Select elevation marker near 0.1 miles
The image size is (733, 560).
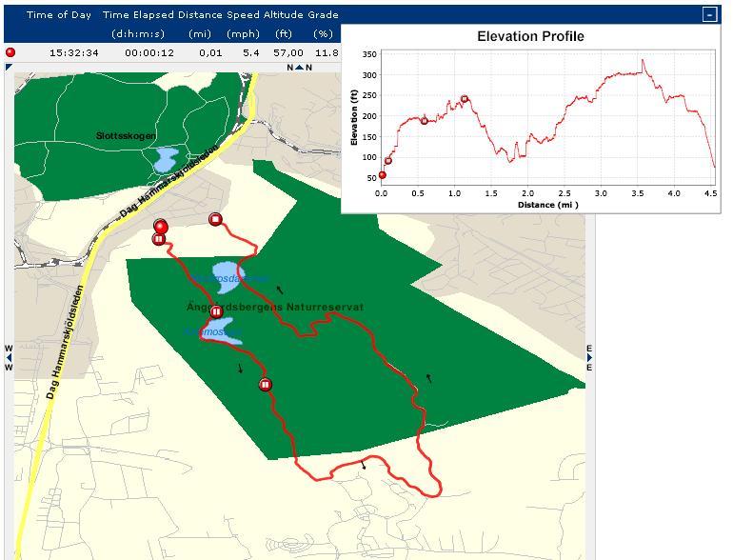coord(388,161)
